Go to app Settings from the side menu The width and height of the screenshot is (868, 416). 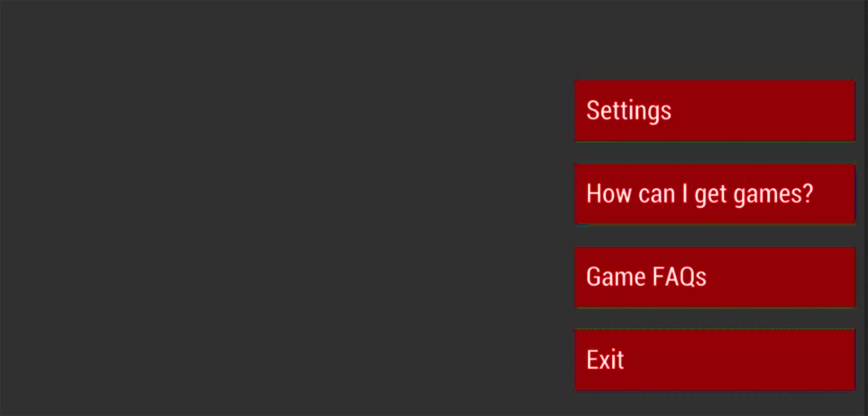[x=715, y=111]
